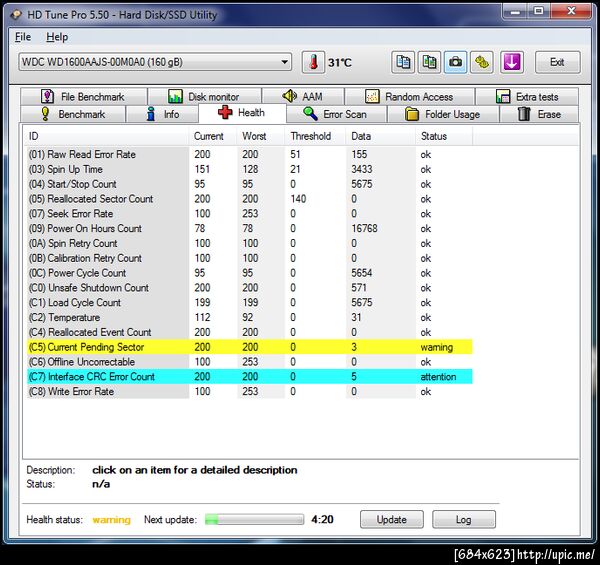Viewport: 600px width, 565px height.
Task: Select the (04) Start/Stop Count row
Action: pos(249,184)
